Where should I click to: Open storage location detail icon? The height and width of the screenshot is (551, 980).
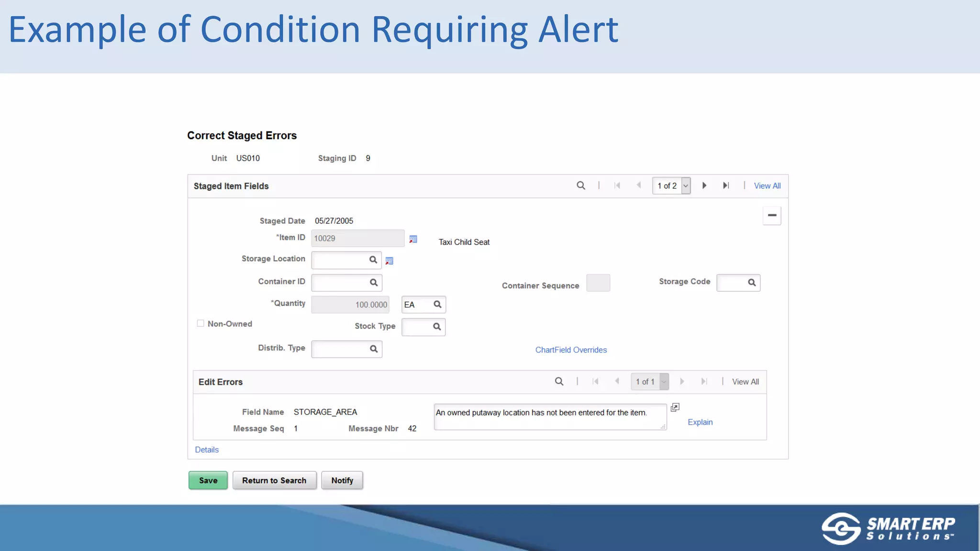click(x=389, y=261)
